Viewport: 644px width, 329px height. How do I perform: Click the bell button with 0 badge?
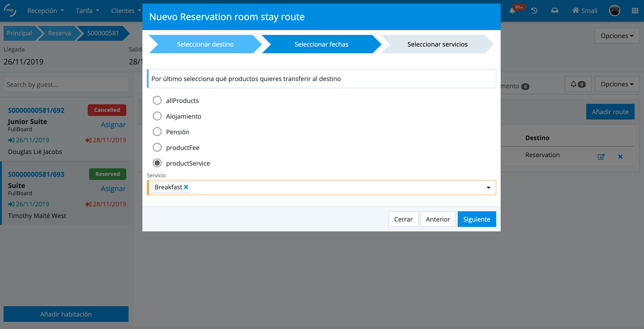[578, 84]
